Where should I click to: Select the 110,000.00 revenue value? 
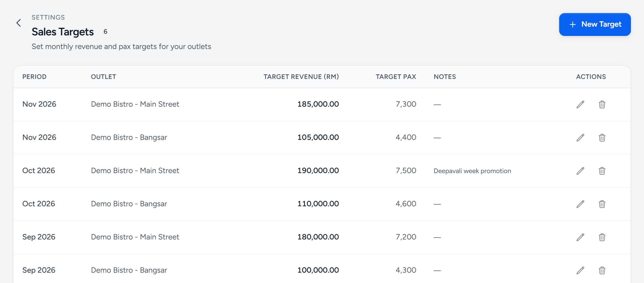pyautogui.click(x=318, y=204)
